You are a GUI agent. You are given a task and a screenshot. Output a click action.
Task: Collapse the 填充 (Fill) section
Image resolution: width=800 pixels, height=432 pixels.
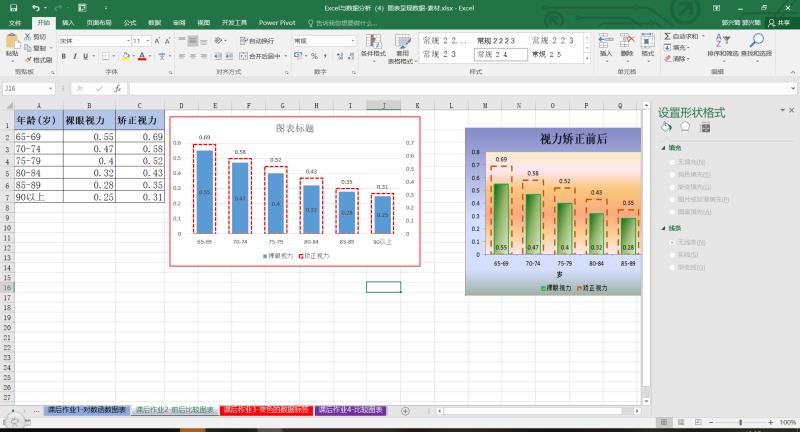click(x=663, y=148)
